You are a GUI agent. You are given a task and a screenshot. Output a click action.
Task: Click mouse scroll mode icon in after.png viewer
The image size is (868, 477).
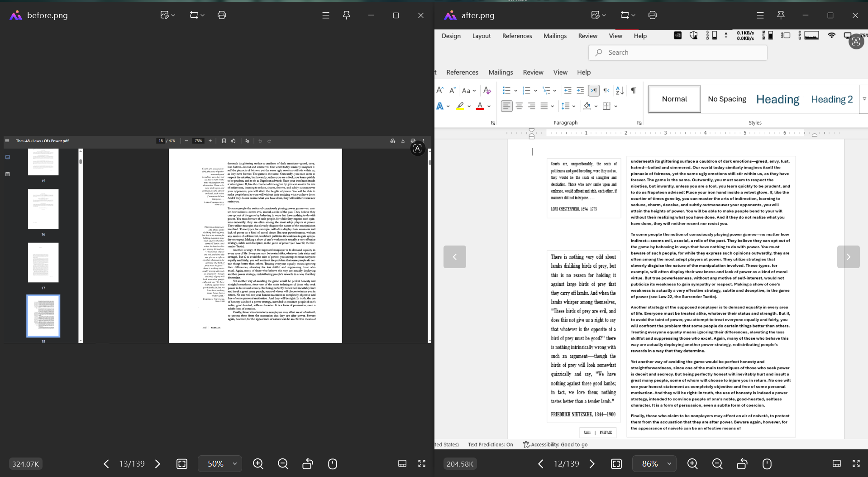767,464
